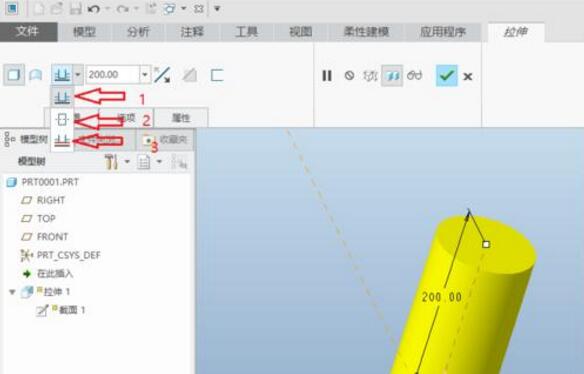This screenshot has width=584, height=374.
Task: Select extrude as solid icon
Action: (14, 75)
